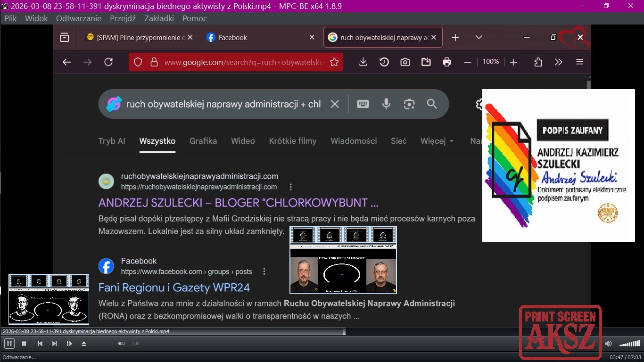Set volume using the volume slider
Screen dimensions: 644x362
tap(629, 344)
